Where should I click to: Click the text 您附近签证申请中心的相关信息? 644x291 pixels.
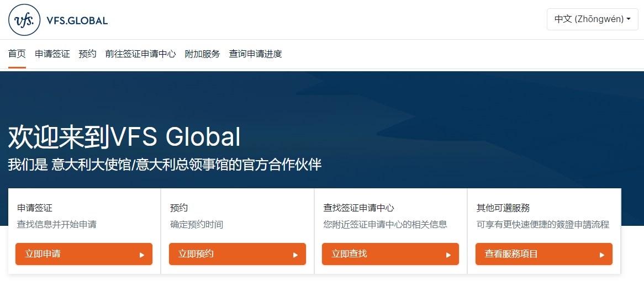pos(386,225)
